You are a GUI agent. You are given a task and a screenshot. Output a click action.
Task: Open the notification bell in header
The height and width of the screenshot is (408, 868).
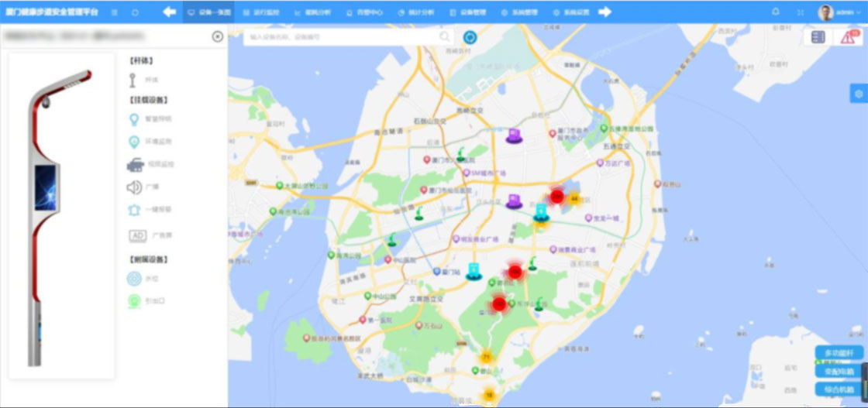click(776, 12)
